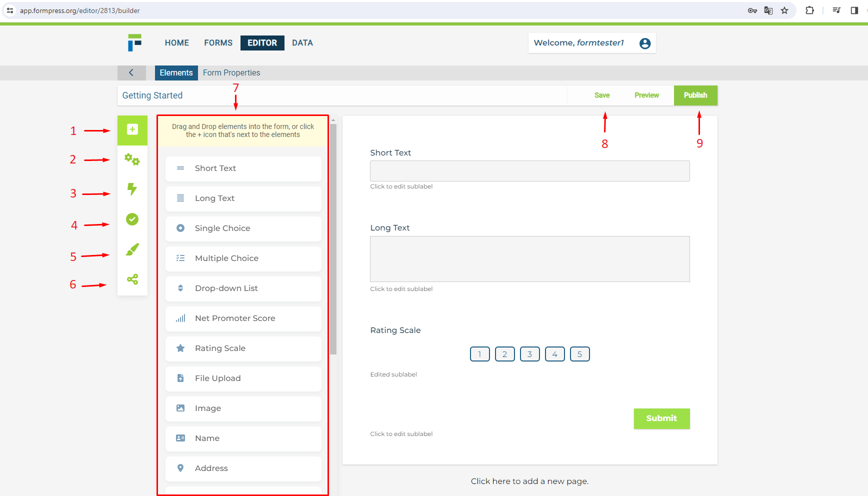Click sublabel text under the Long Text field
The width and height of the screenshot is (868, 496).
pos(401,289)
